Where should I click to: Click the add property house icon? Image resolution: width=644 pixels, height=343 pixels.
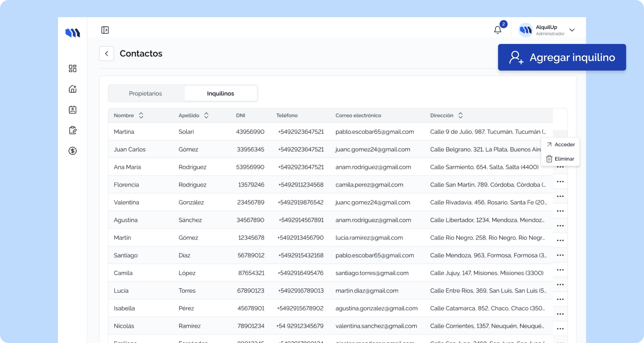(72, 89)
